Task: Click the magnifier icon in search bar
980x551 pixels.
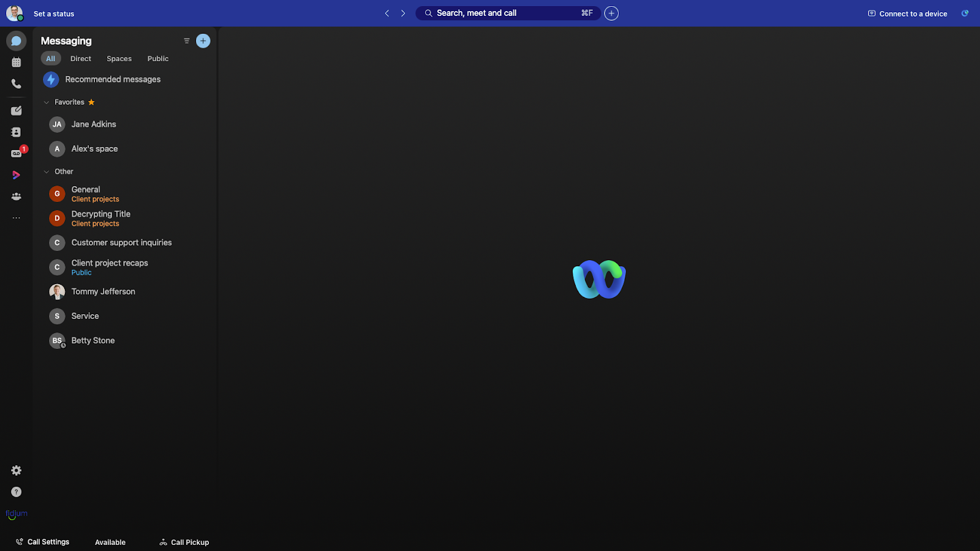Action: point(429,13)
